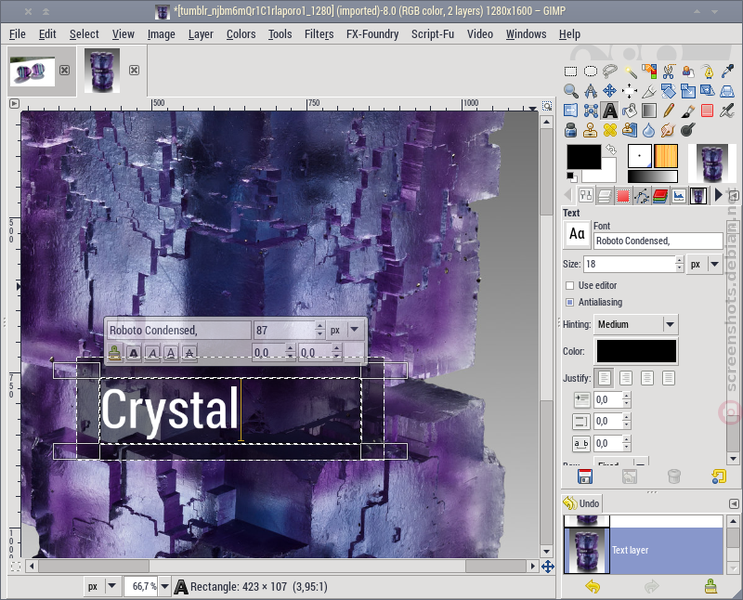Open the Aa font picker button

(577, 234)
